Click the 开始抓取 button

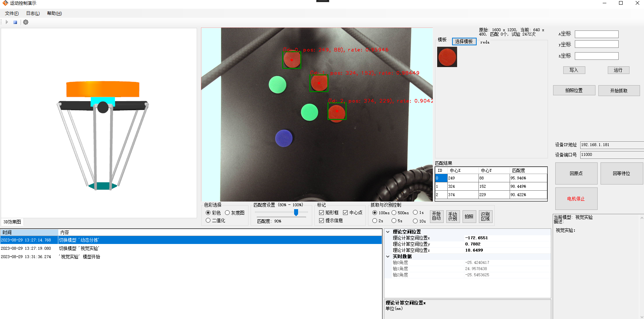619,90
